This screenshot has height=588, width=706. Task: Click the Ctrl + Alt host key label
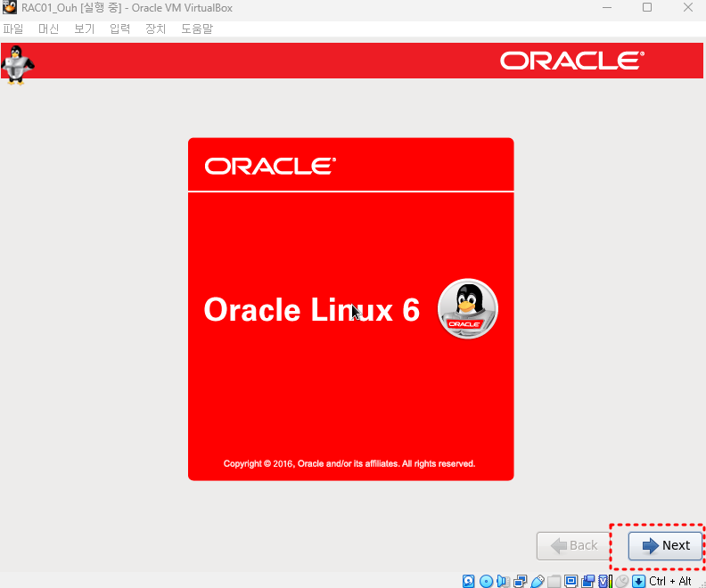coord(670,581)
